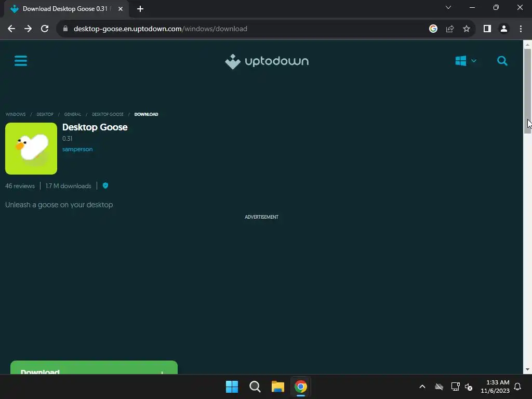Click the Uptodown logo
The height and width of the screenshot is (399, 532).
(267, 61)
